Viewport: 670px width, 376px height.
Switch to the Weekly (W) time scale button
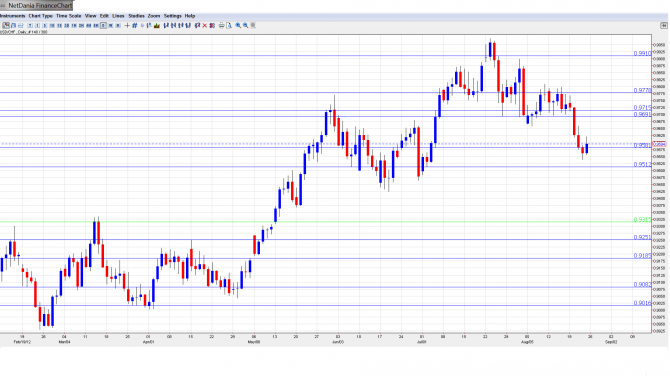(x=111, y=26)
